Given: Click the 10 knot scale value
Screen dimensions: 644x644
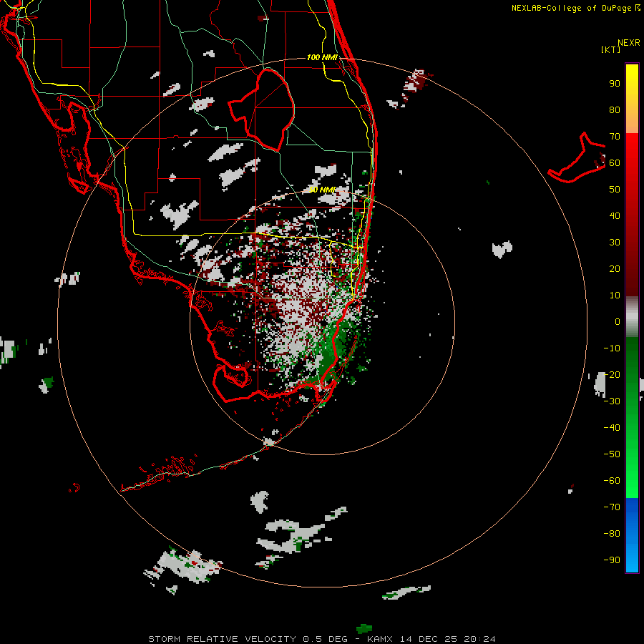Looking at the screenshot, I should click(615, 296).
